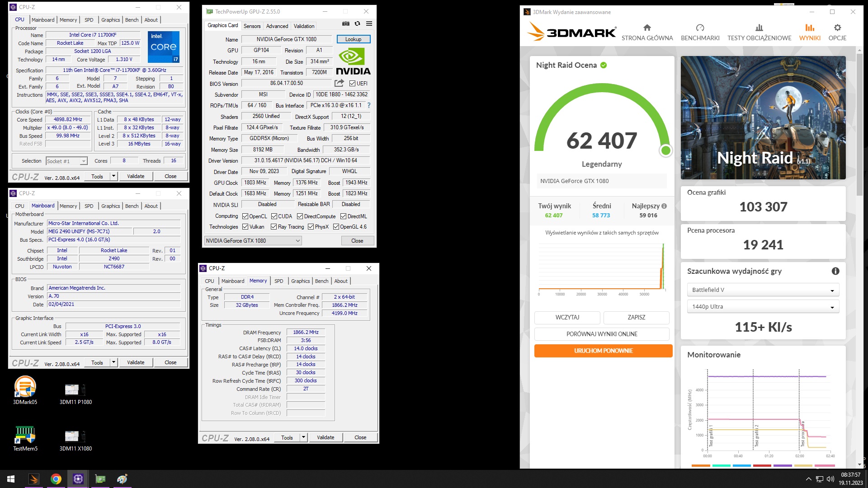The image size is (868, 488).
Task: Switch to Validation tab in GPU-Z
Action: (304, 26)
